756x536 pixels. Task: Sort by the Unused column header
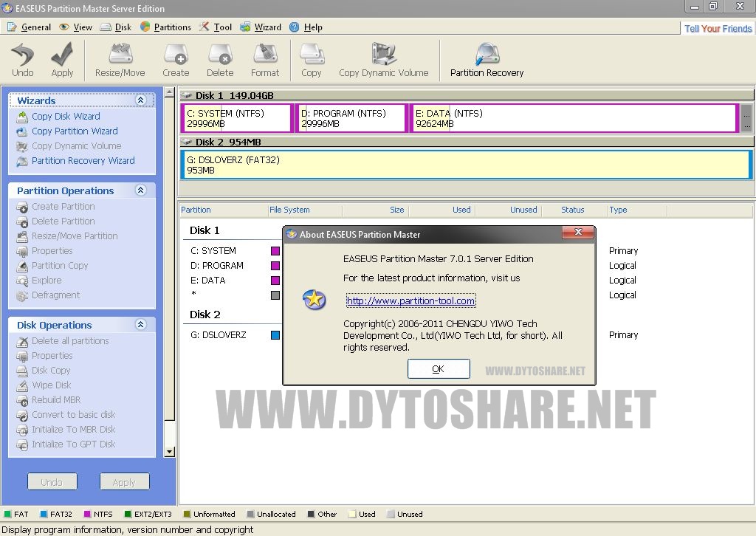pos(509,210)
